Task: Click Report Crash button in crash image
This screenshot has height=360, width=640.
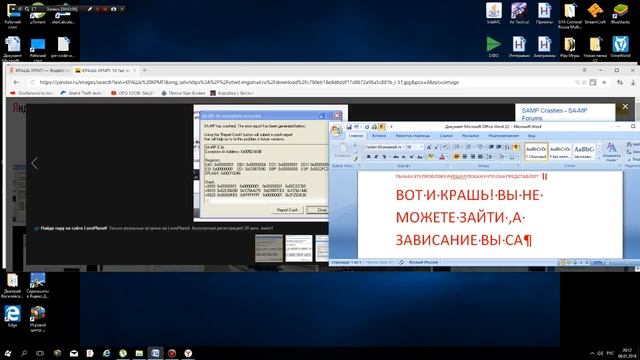Action: (x=287, y=210)
